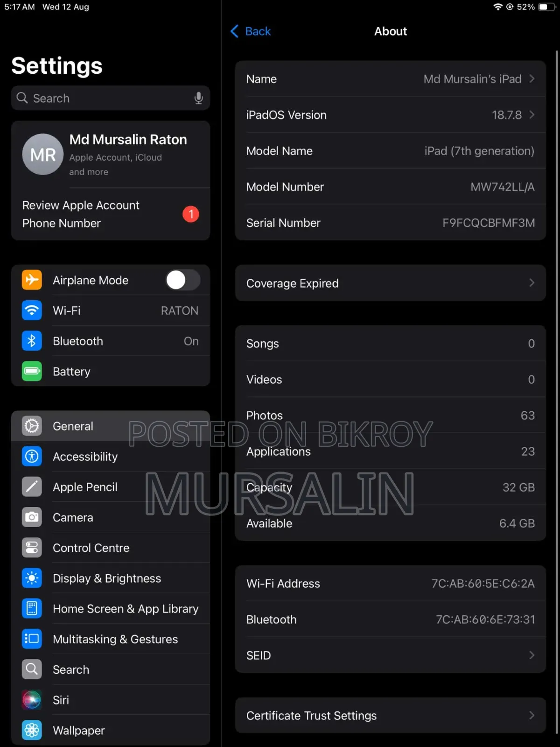Tap the microphone icon in Search field
This screenshot has width=560, height=747.
[x=198, y=98]
